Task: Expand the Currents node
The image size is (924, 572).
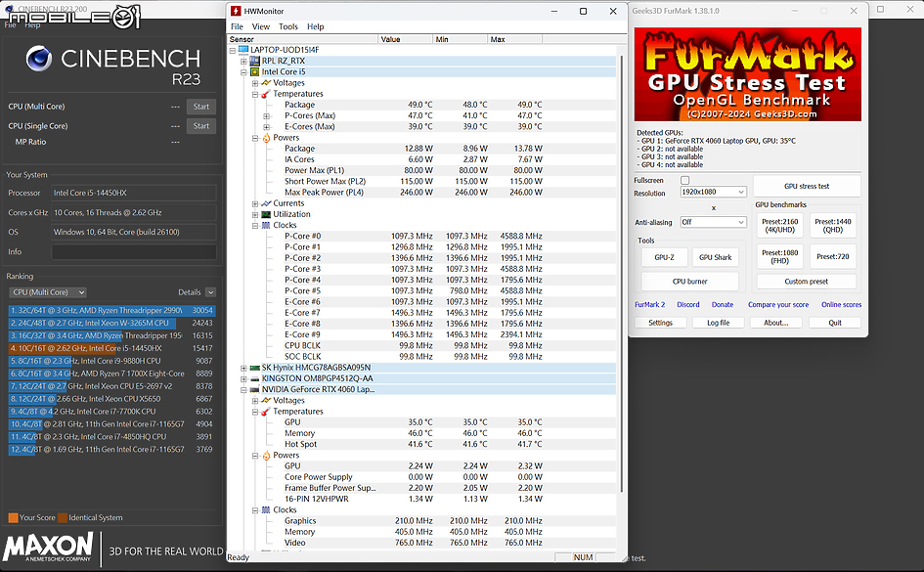Action: tap(254, 203)
